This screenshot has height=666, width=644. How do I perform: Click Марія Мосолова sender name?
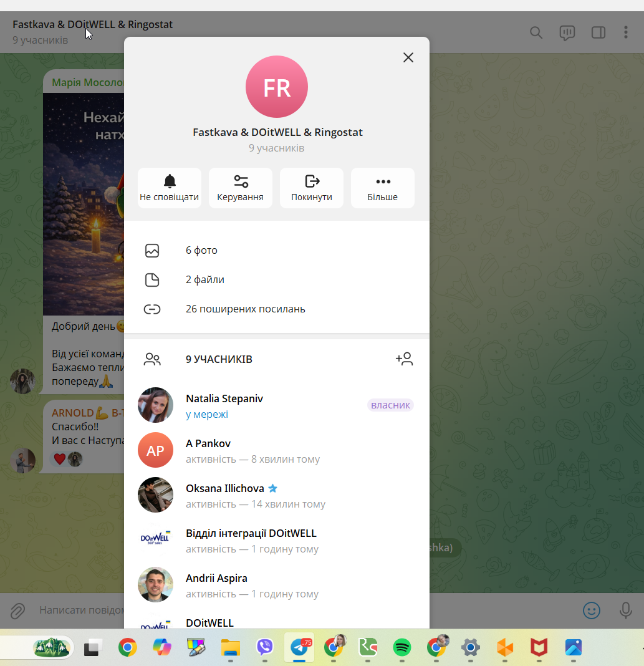click(x=87, y=82)
